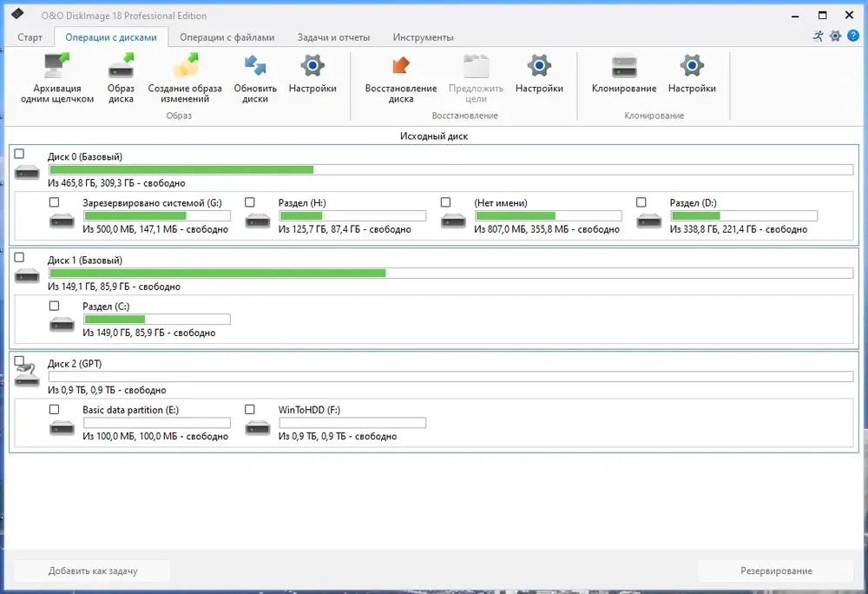Screen dimensions: 868x594
Task: Click the drive icon of Раздел (H:)
Action: pos(258,221)
